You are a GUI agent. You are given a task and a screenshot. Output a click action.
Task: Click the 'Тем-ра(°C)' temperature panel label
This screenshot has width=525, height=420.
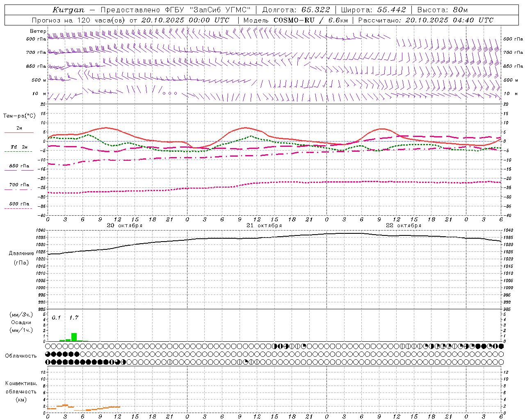(x=19, y=116)
